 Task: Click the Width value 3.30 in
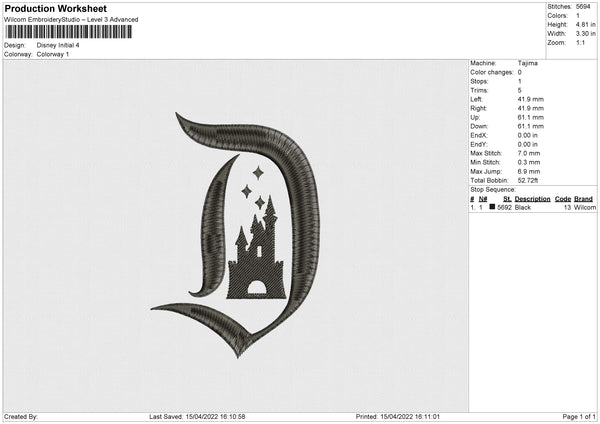tap(585, 34)
